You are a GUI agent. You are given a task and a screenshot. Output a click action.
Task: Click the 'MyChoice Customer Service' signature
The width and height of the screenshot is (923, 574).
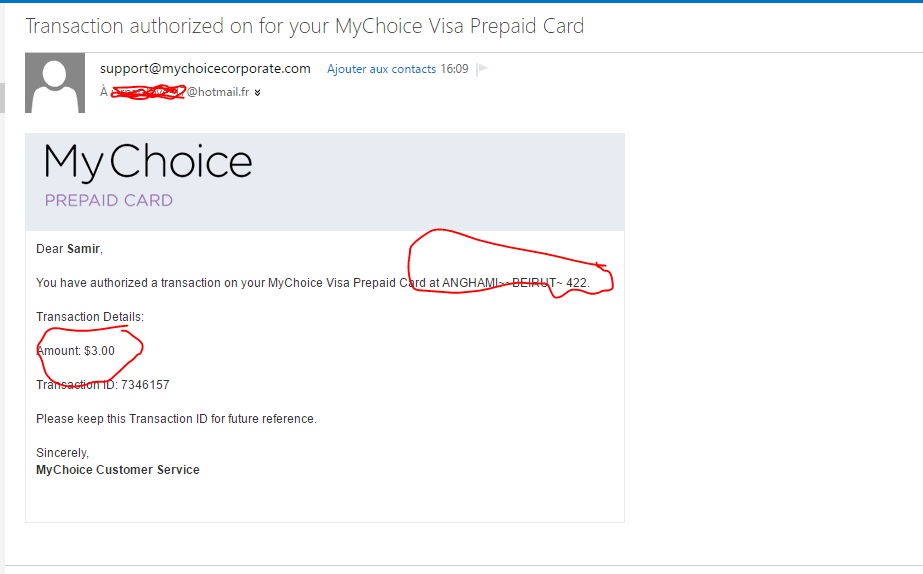coord(117,470)
